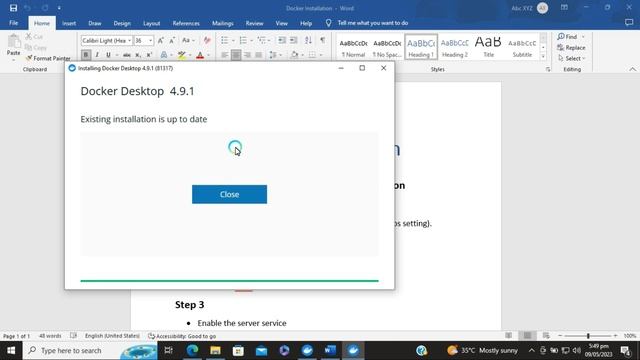640x360 pixels.
Task: Click Paste in the Clipboard group
Action: tap(13, 45)
